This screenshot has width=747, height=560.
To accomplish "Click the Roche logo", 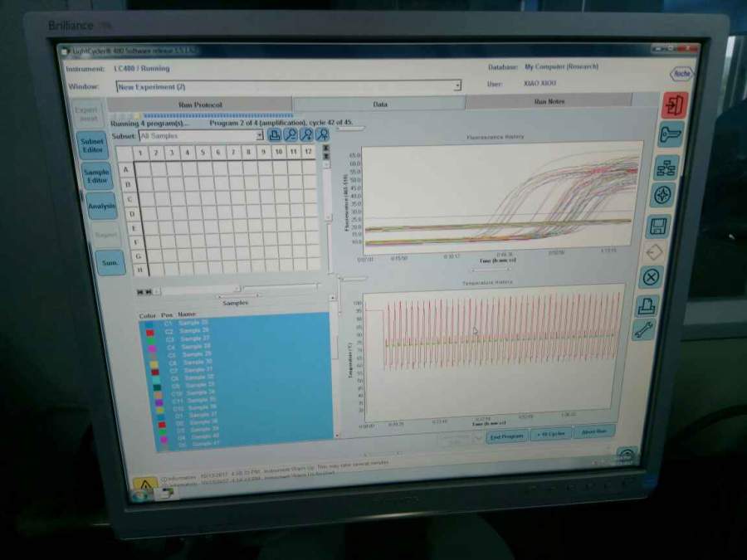I will (x=681, y=74).
